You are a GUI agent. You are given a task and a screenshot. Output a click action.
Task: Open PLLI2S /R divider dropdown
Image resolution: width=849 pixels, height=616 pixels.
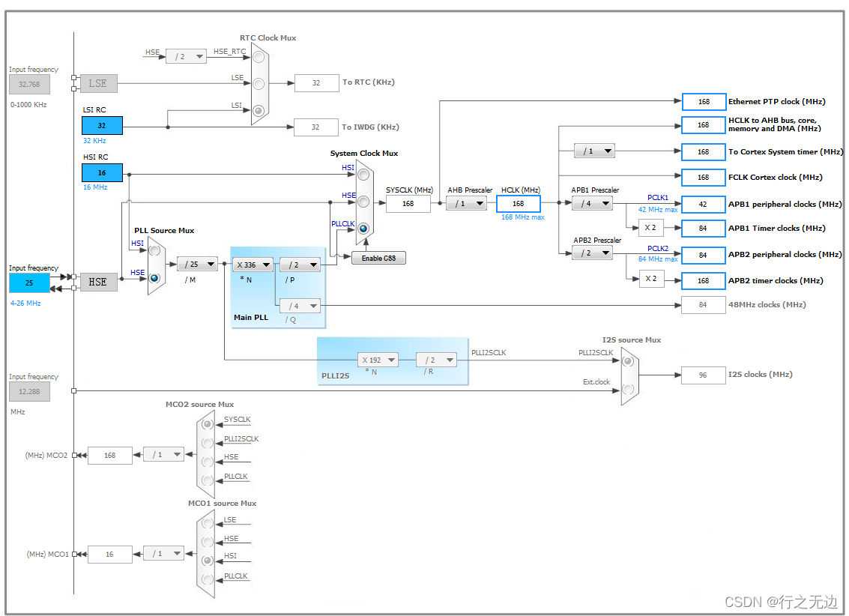(x=436, y=360)
